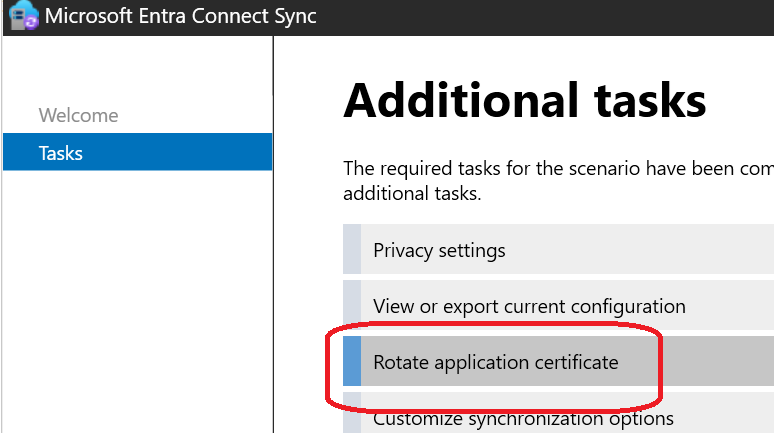The width and height of the screenshot is (774, 433).
Task: Click the Microsoft Entra Connect Sync window title text
Action: tap(179, 17)
